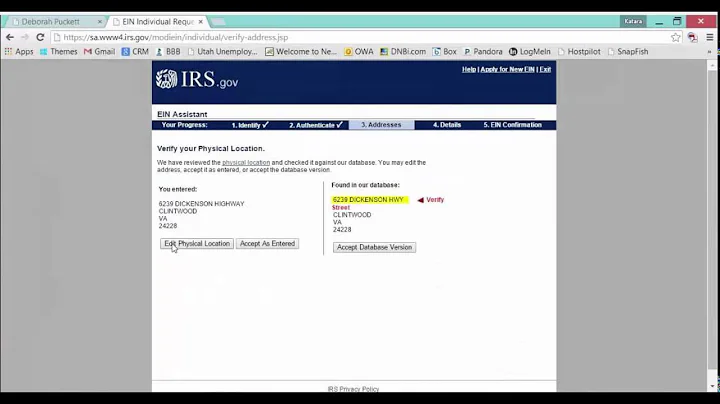The width and height of the screenshot is (720, 404).
Task: Click the page scrollbar up arrow
Action: pos(713,66)
